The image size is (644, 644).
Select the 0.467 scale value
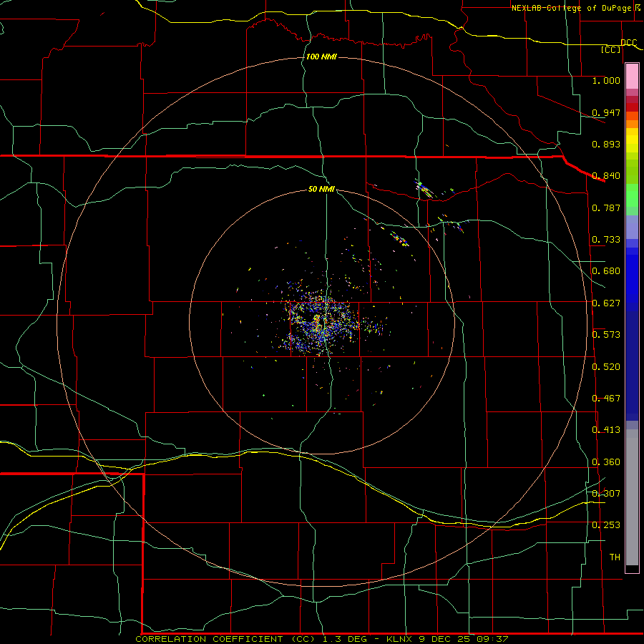pyautogui.click(x=606, y=399)
